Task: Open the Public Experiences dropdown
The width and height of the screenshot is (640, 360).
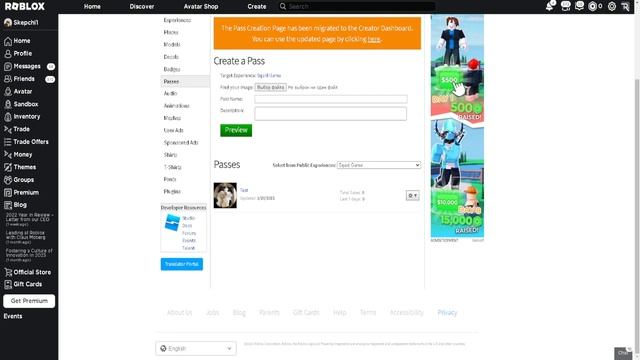Action: point(379,165)
